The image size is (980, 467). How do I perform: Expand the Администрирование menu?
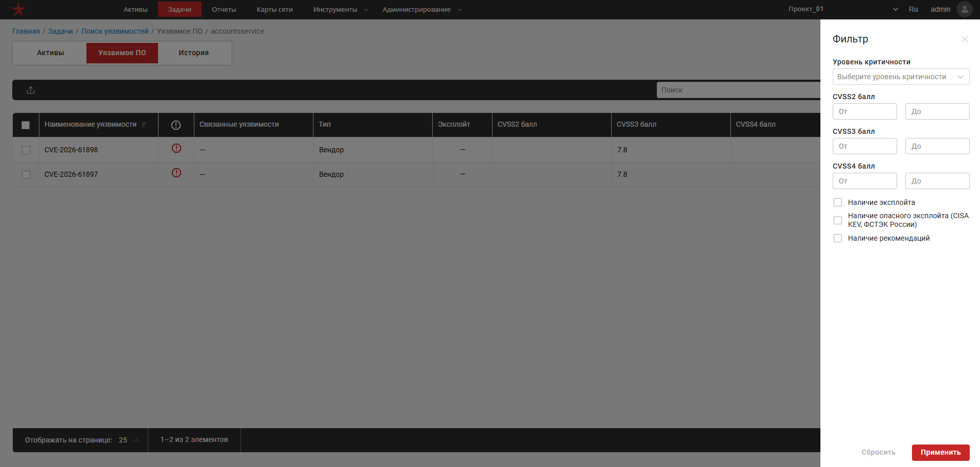click(421, 10)
